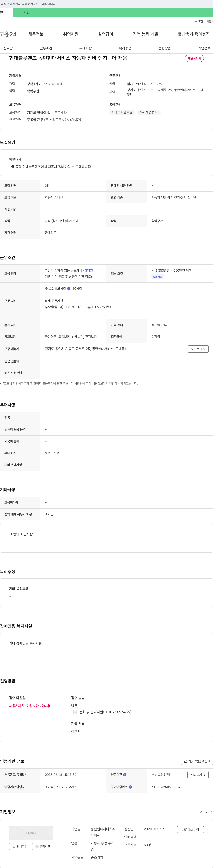Click the 2025.06.18 15:13:30 registration date
The image size is (213, 868).
click(x=61, y=775)
